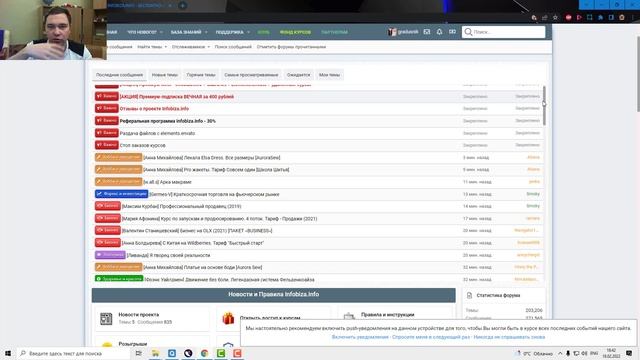Click the red extension icon in browser toolbar
The image size is (640, 360).
click(x=568, y=18)
